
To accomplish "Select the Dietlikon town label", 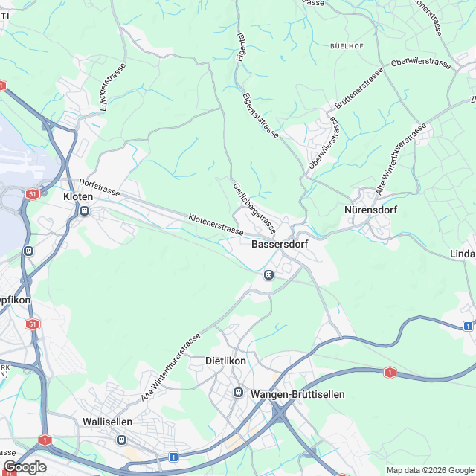I will point(225,361).
